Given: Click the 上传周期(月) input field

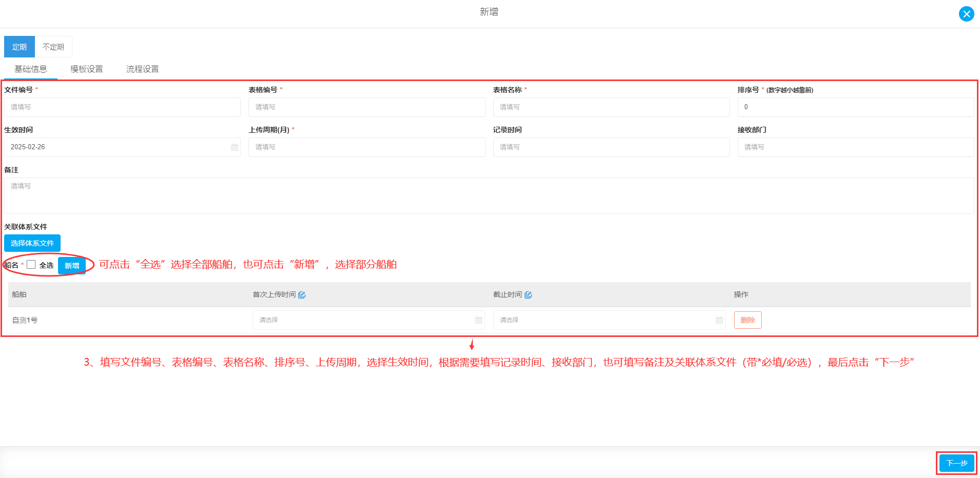Looking at the screenshot, I should pyautogui.click(x=367, y=147).
